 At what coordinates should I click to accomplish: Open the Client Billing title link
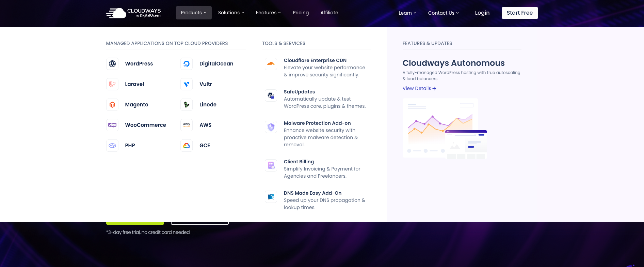[x=299, y=162]
